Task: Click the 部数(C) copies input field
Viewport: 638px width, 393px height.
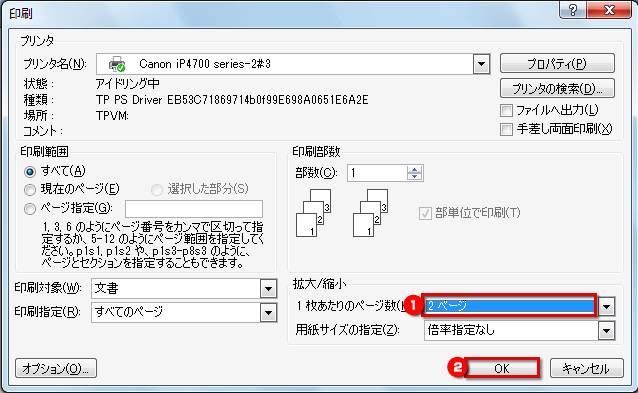Action: pyautogui.click(x=377, y=173)
